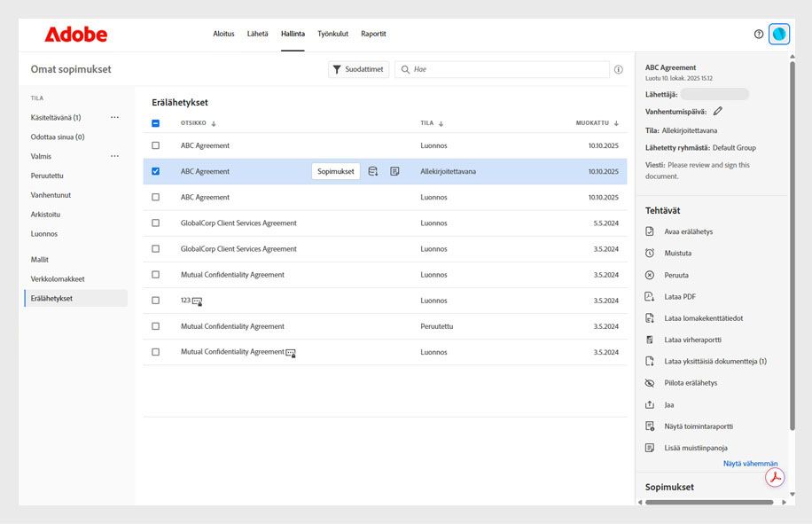Click the Lataa PDF icon

650,297
